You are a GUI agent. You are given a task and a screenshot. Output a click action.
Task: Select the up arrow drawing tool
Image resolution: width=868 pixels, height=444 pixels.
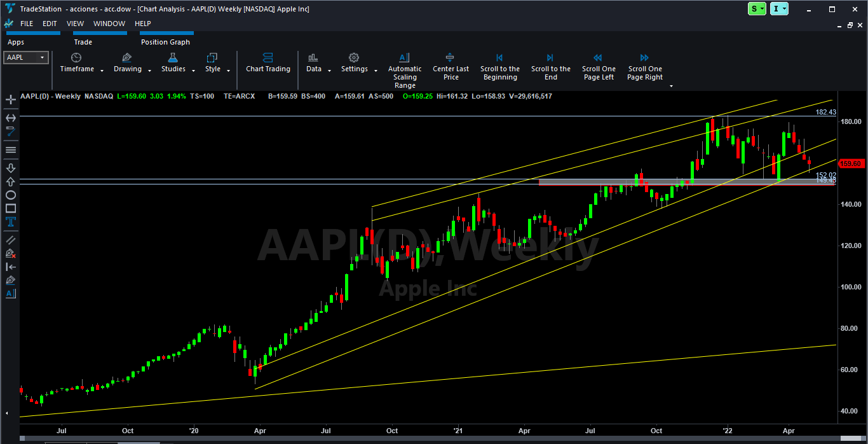pyautogui.click(x=11, y=181)
